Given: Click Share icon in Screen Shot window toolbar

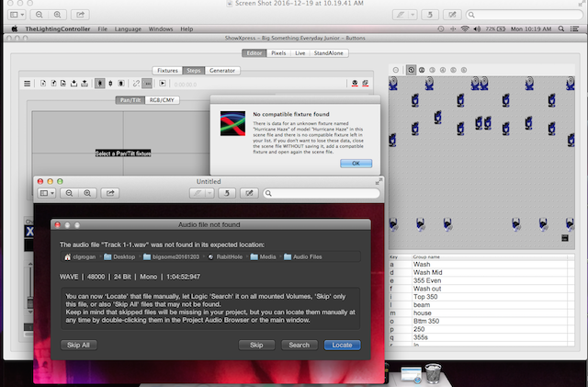Looking at the screenshot, I should [x=80, y=15].
